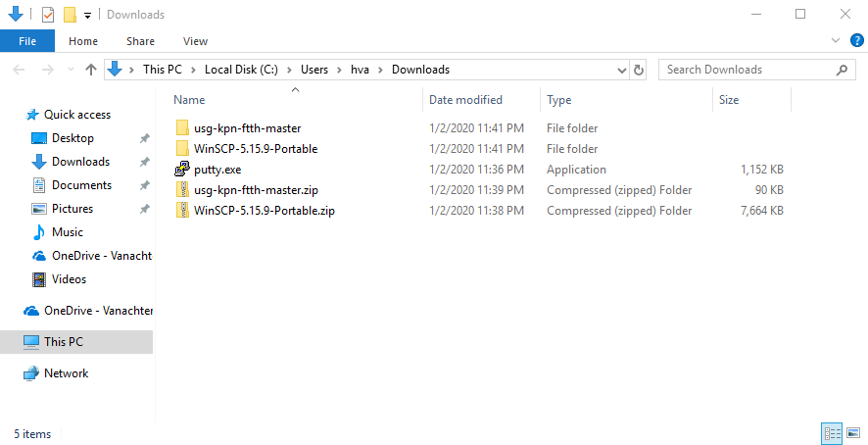Screen dimensions: 868x445
Task: Open the Customize Quick Access Toolbar dropdown
Action: click(87, 16)
